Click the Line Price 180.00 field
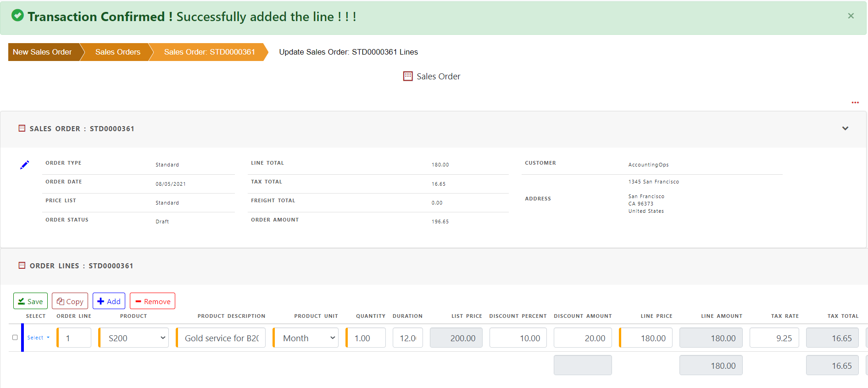Image resolution: width=868 pixels, height=388 pixels. pos(646,338)
